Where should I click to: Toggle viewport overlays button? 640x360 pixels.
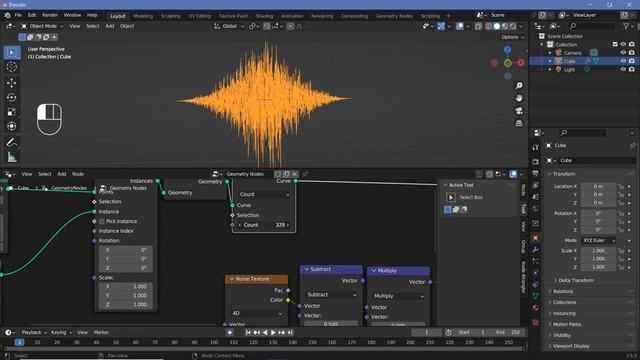460,26
